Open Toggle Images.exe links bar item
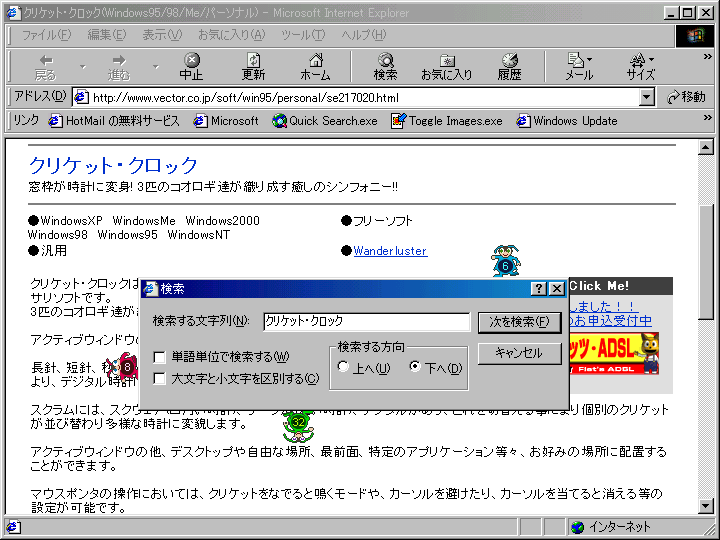This screenshot has width=720, height=540. point(447,121)
